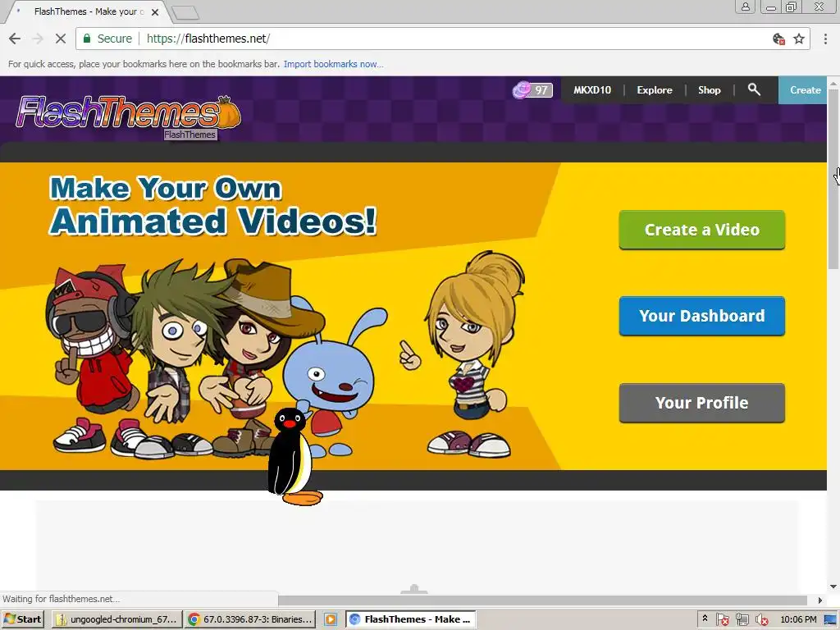Click the muted volume tray icon

click(761, 620)
